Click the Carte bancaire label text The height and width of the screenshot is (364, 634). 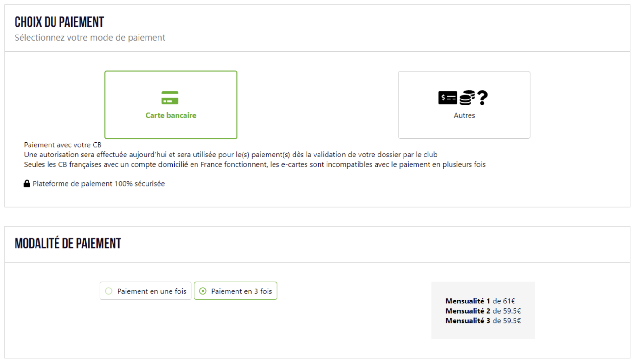(171, 115)
